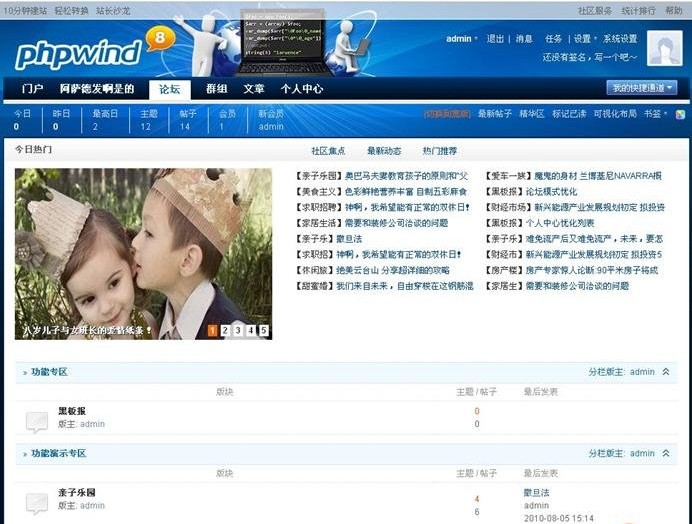Click the 站长沙龙 link

113,11
